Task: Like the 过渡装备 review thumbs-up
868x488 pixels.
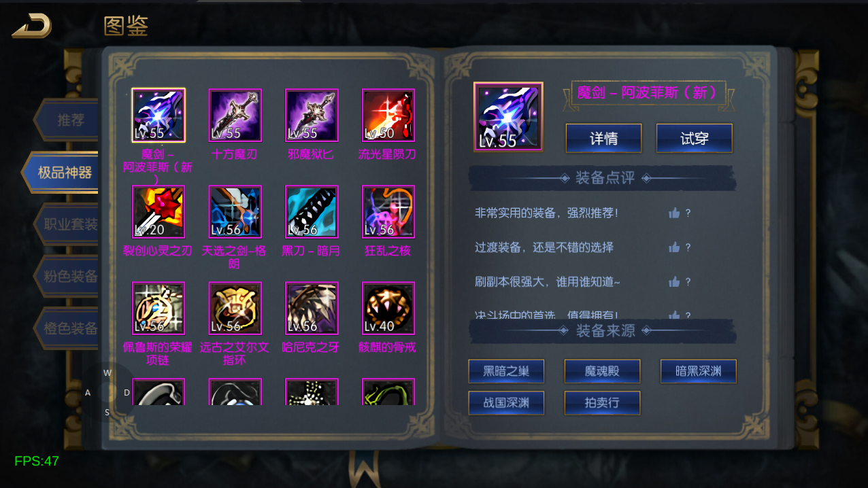Action: (674, 247)
